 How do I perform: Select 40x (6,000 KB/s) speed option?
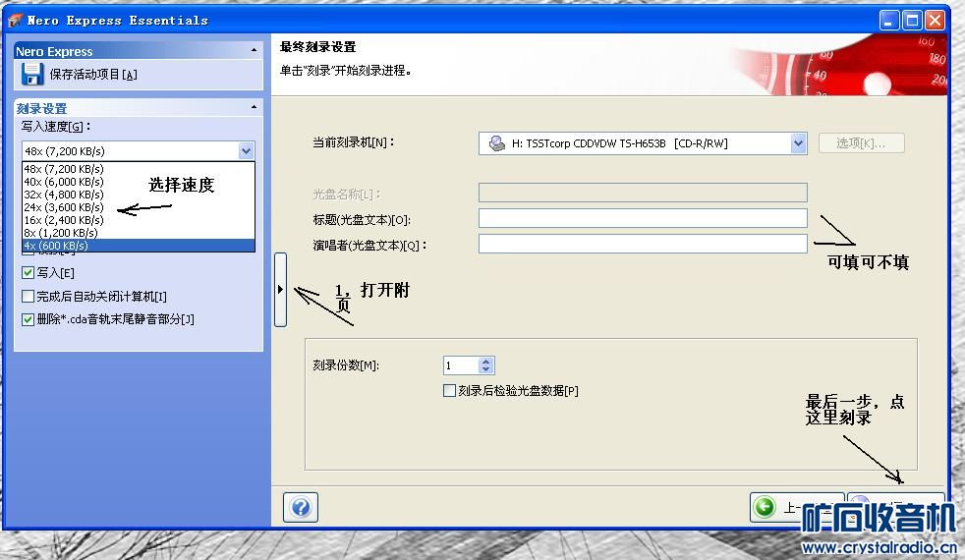tap(139, 182)
